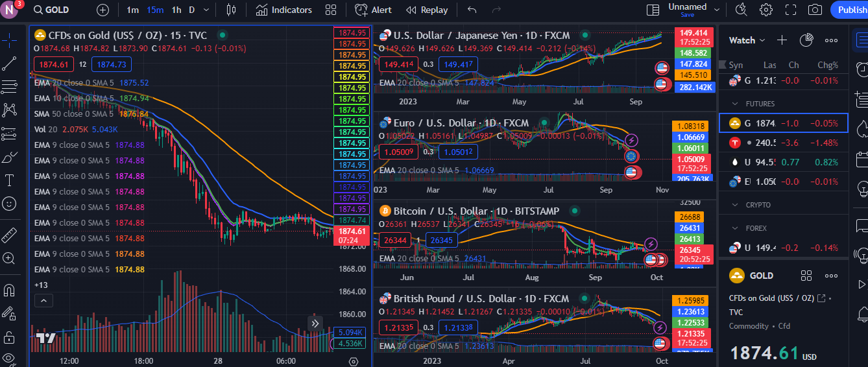Open chart settings gear

[766, 10]
